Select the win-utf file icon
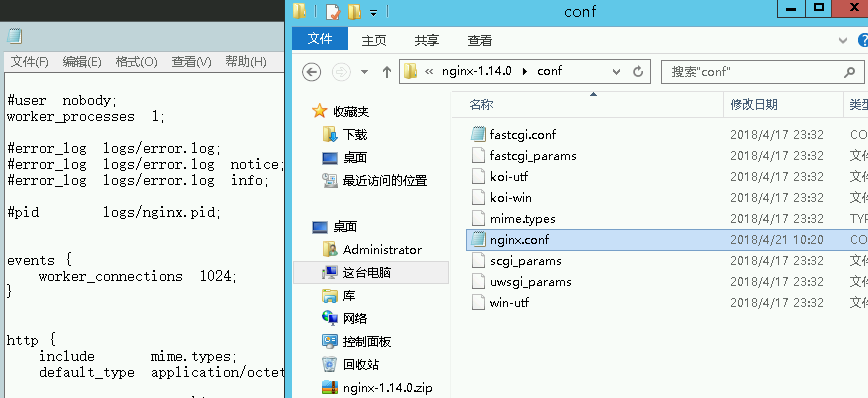The height and width of the screenshot is (398, 868). pos(478,302)
